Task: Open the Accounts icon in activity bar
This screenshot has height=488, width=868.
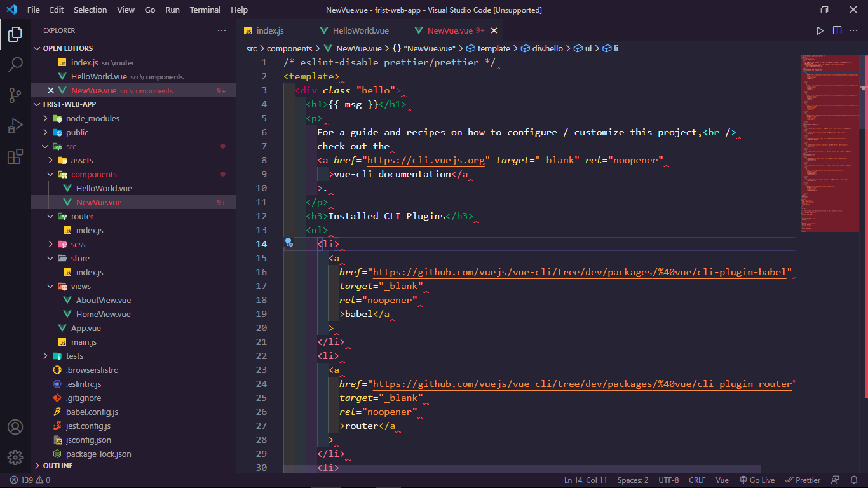Action: coord(15,427)
